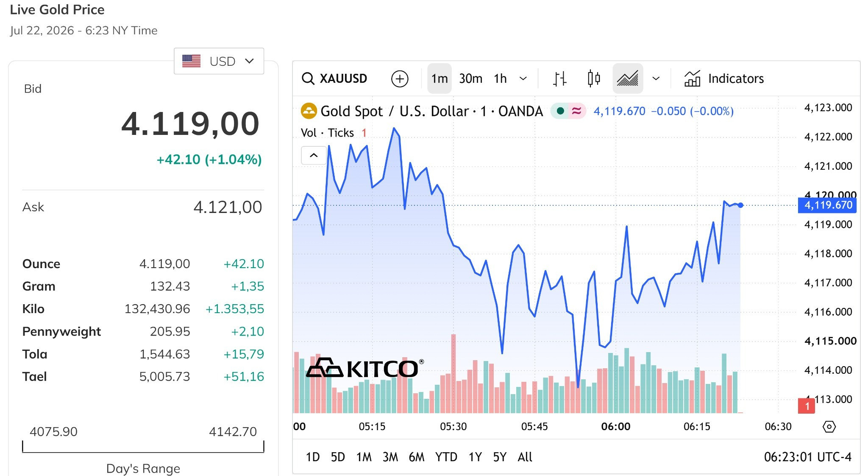Viewport: 868px width, 476px height.
Task: Click the 06:23:01 UTC-4 timezone button
Action: coord(807,457)
